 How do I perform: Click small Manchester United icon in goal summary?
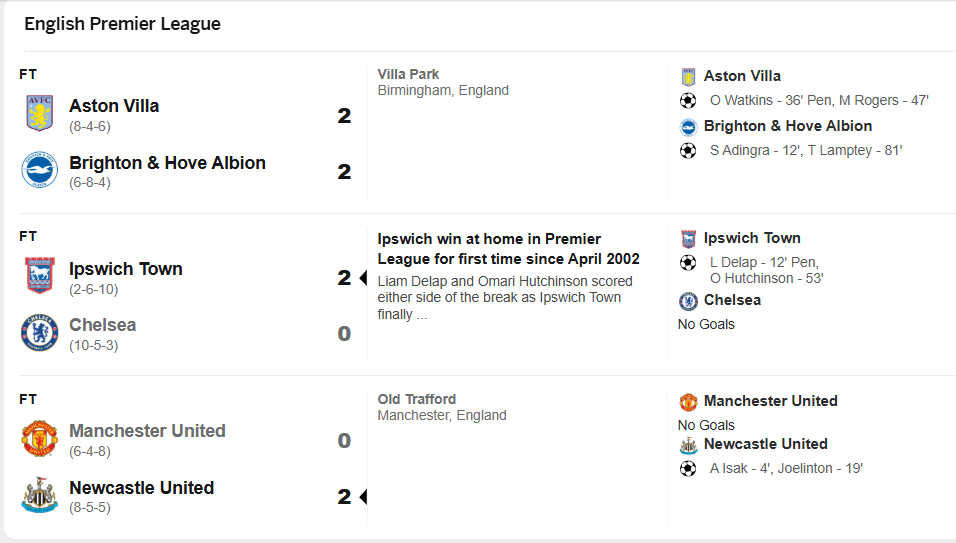coord(688,402)
